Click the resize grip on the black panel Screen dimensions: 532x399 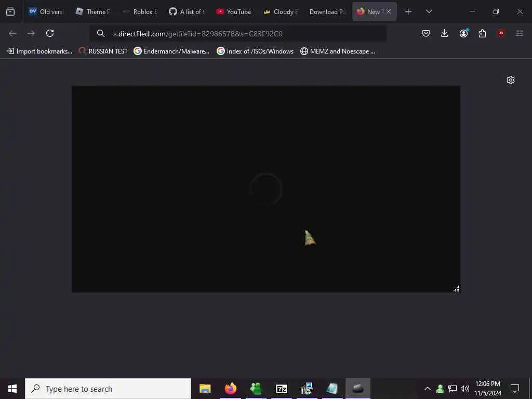click(x=457, y=289)
